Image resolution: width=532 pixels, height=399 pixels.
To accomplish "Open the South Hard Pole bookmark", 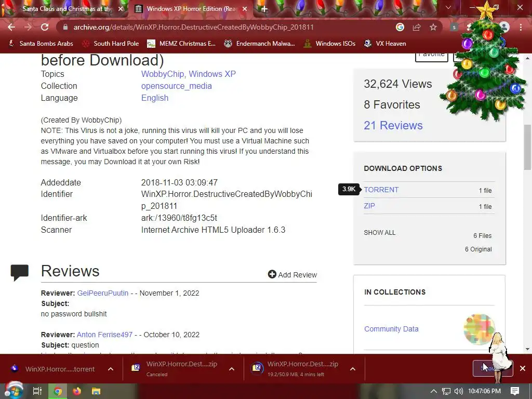I will click(111, 44).
